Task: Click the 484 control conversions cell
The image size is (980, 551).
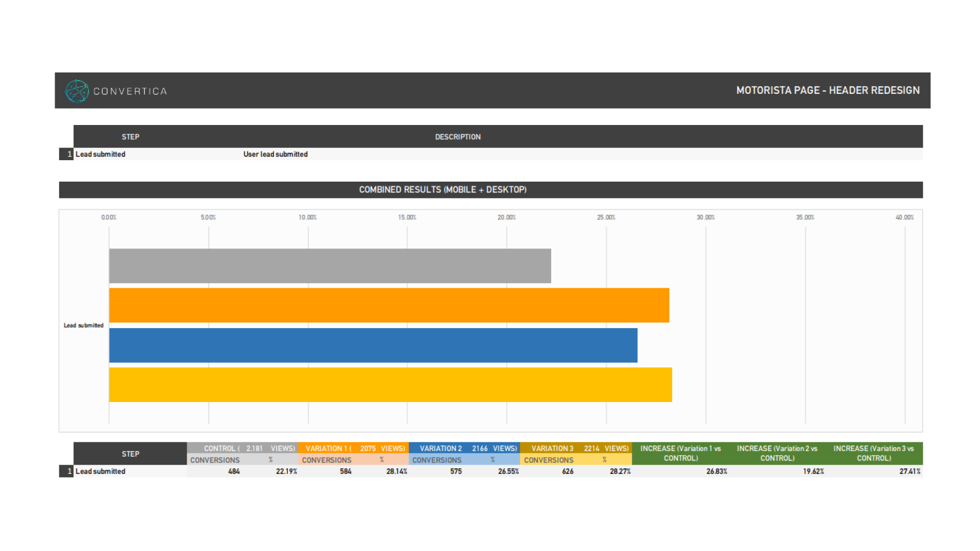Action: tap(234, 471)
